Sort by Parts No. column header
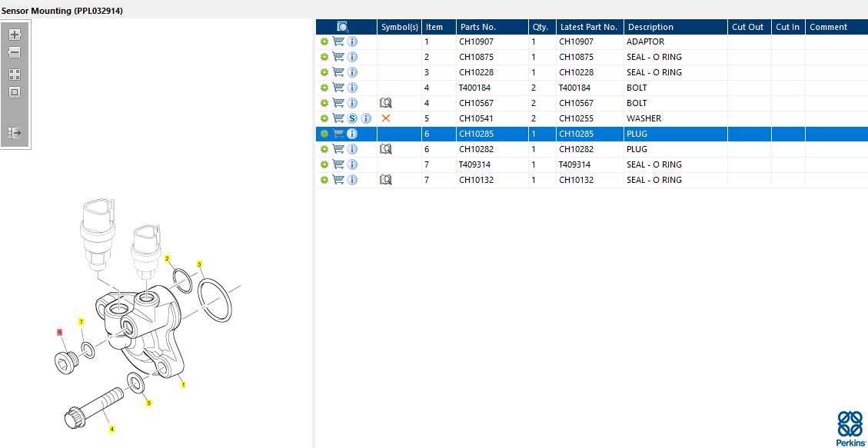The height and width of the screenshot is (448, 868). [x=492, y=27]
